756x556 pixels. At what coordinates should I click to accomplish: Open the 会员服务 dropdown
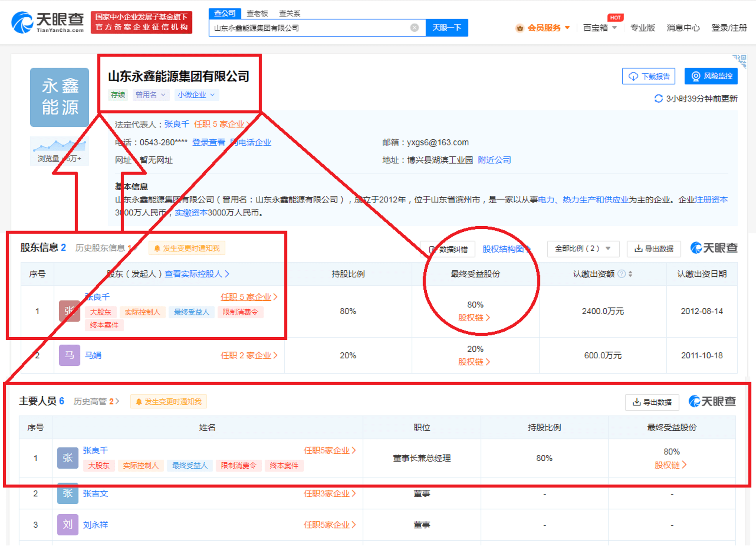543,28
